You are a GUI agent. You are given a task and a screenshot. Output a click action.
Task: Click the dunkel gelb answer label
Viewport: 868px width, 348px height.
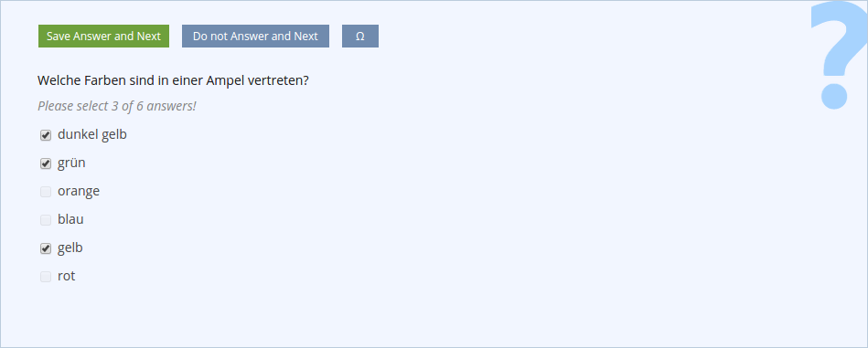[91, 134]
